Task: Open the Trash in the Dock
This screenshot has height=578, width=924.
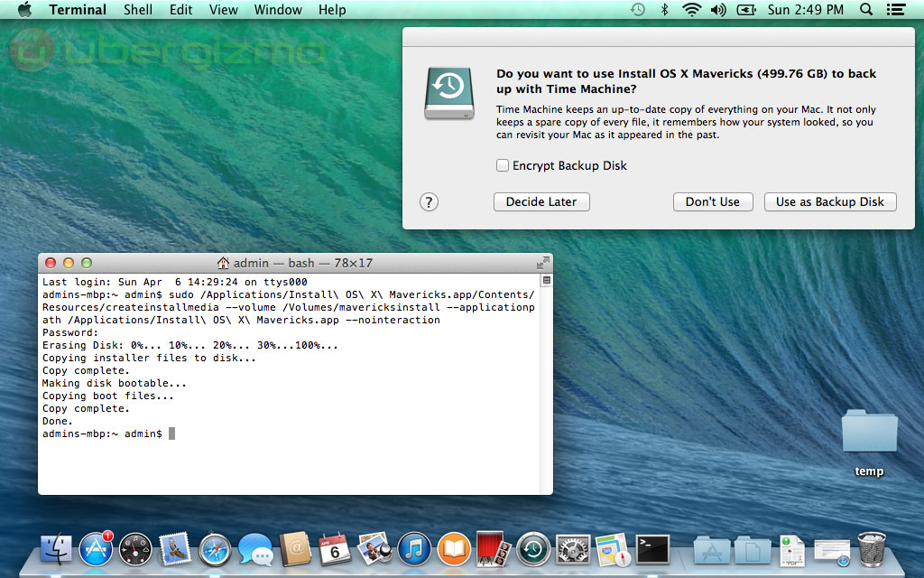Action: coord(871,549)
